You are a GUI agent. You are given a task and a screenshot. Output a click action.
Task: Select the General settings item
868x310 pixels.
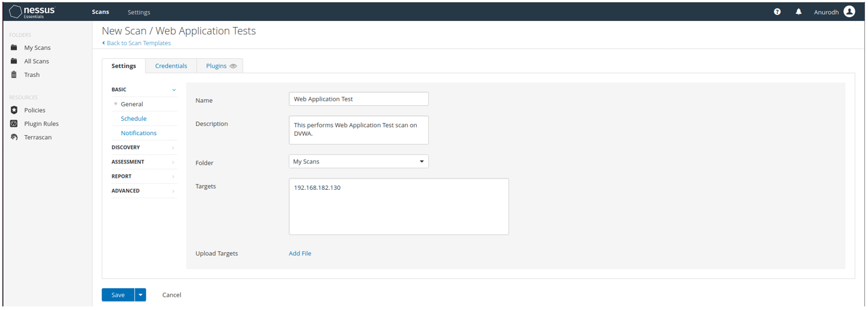point(131,104)
